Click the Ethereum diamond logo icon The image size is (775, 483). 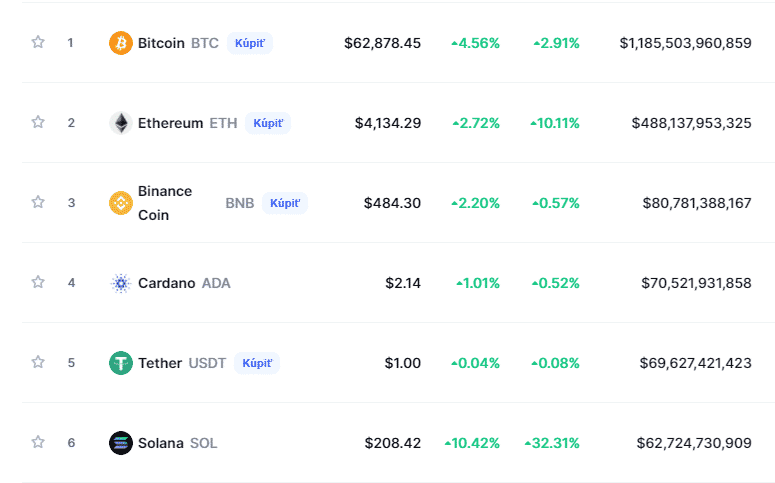pyautogui.click(x=120, y=123)
